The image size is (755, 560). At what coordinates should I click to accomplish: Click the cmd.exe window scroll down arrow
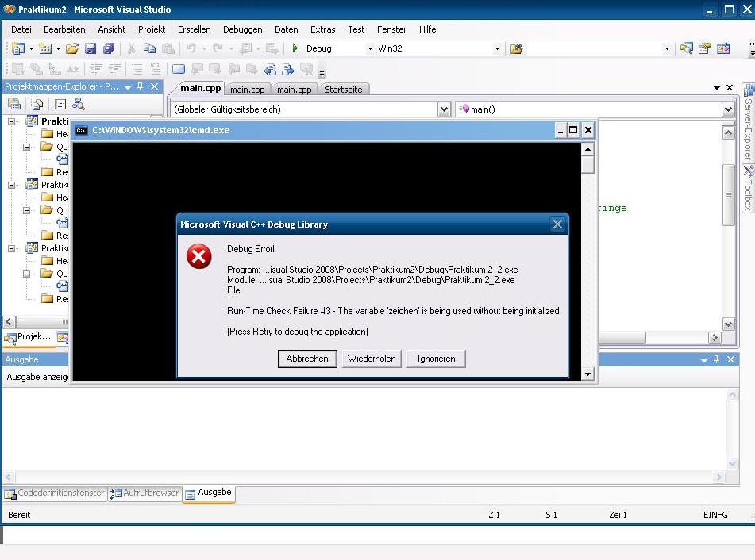click(587, 374)
